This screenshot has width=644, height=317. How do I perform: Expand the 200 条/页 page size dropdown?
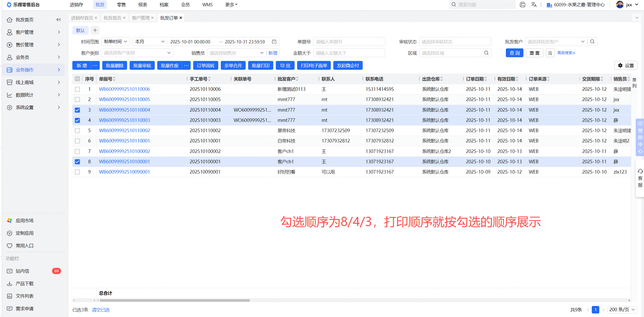(622, 310)
